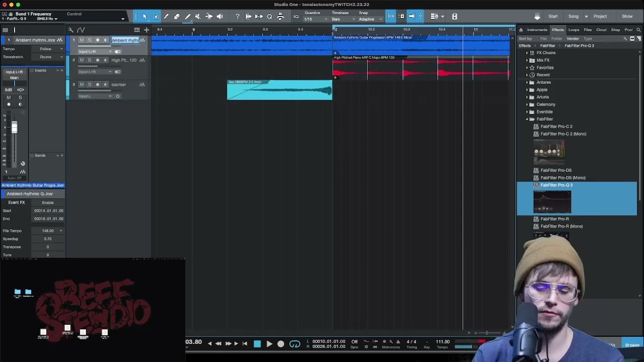Switch to the Loops tab
This screenshot has height=362, width=644.
click(x=574, y=30)
